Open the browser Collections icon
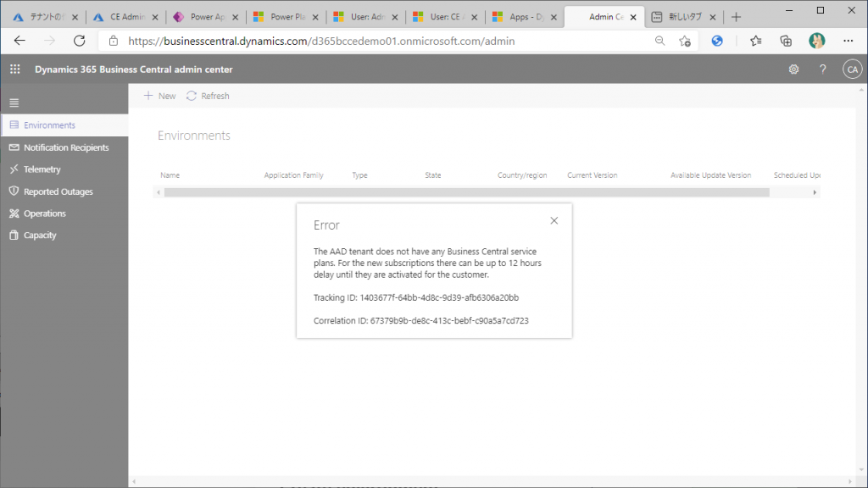Viewport: 868px width, 488px height. [786, 41]
